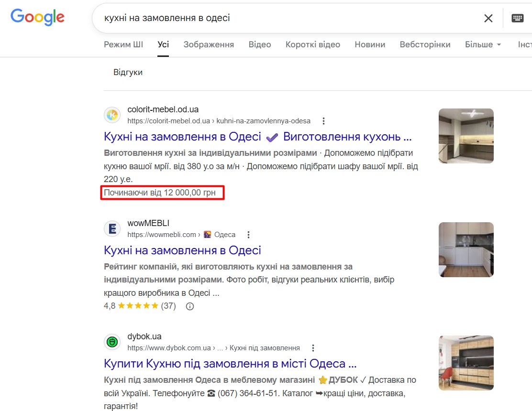Switch to the Режим ШІ tab

click(123, 44)
